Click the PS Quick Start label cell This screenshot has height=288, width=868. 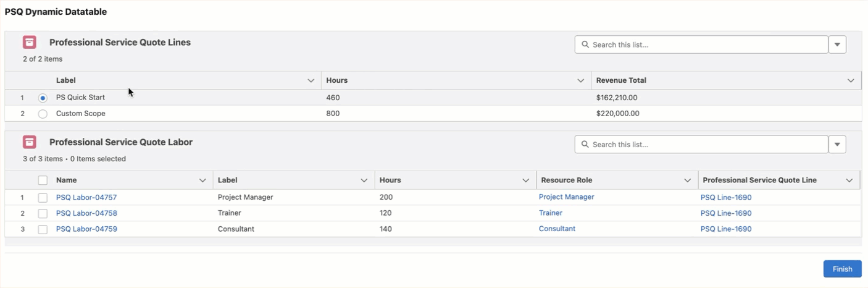pos(80,98)
